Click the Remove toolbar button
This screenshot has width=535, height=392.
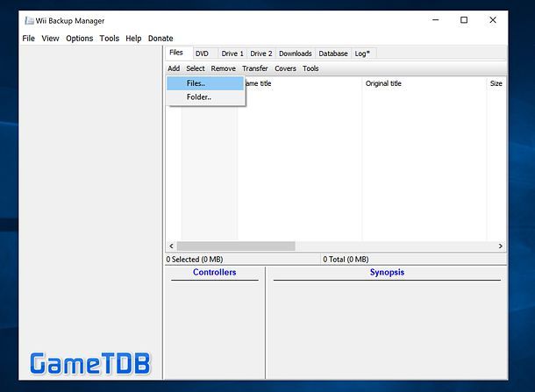[223, 68]
